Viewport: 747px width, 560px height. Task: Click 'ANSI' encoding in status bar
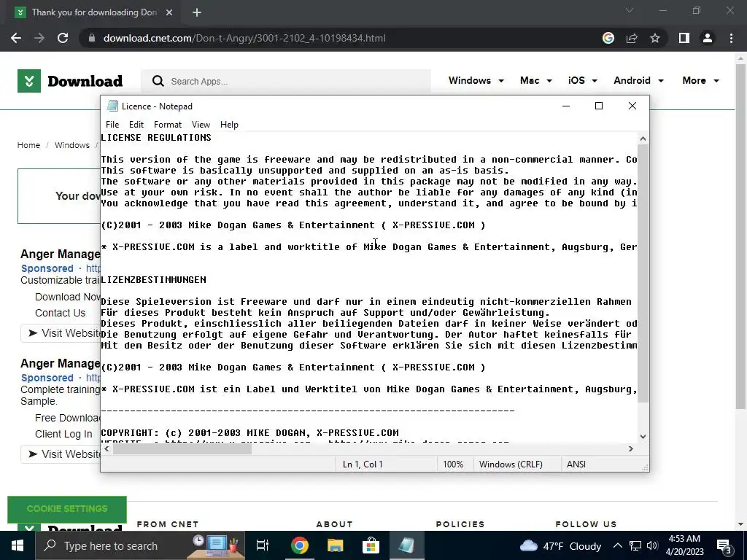click(576, 464)
